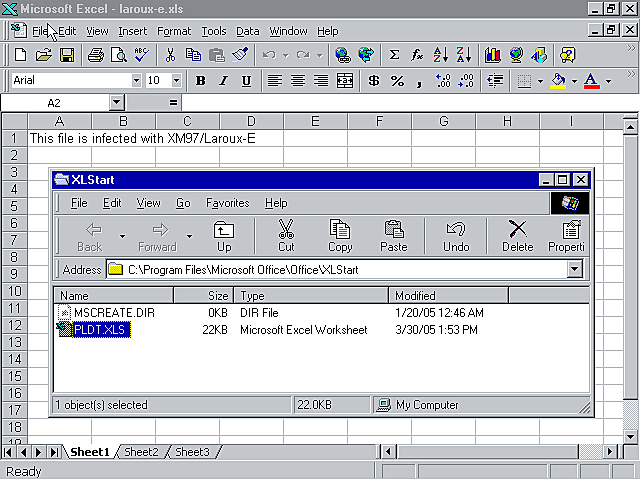Click the New workbook icon in Excel toolbar

pos(20,55)
